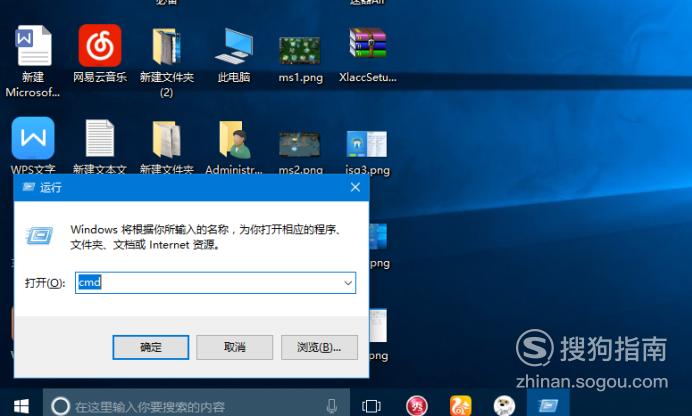The height and width of the screenshot is (416, 692).
Task: Select the ms2.png image file
Action: (300, 144)
